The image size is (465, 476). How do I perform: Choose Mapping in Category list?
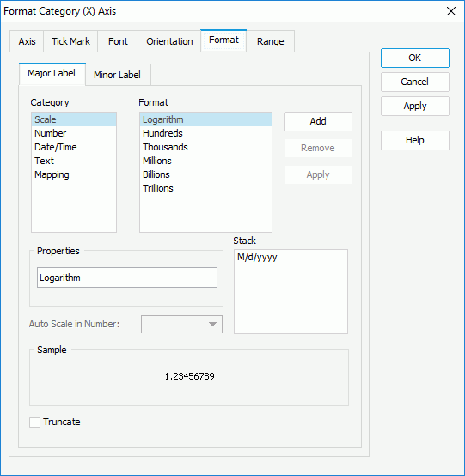[74, 175]
